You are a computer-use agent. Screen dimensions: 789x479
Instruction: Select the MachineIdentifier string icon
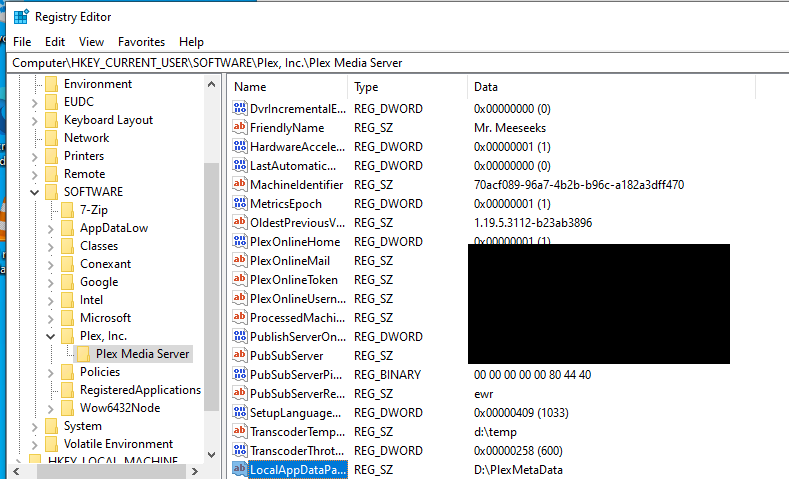[x=240, y=184]
